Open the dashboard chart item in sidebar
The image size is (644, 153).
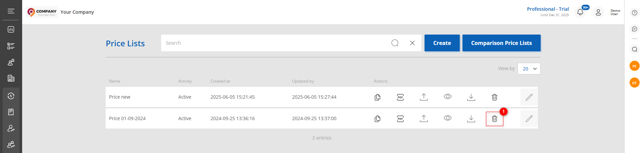pyautogui.click(x=11, y=30)
